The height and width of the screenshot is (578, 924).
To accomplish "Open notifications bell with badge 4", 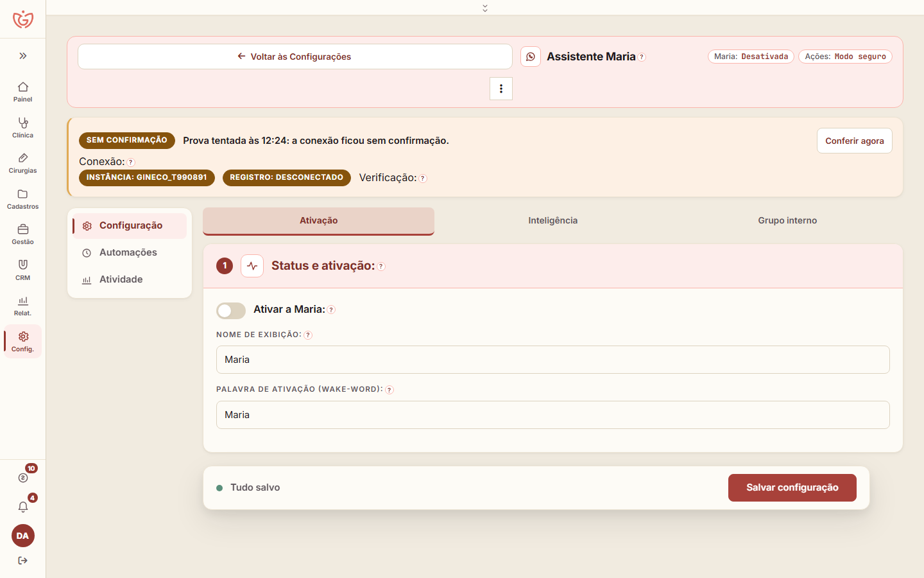I will coord(23,507).
